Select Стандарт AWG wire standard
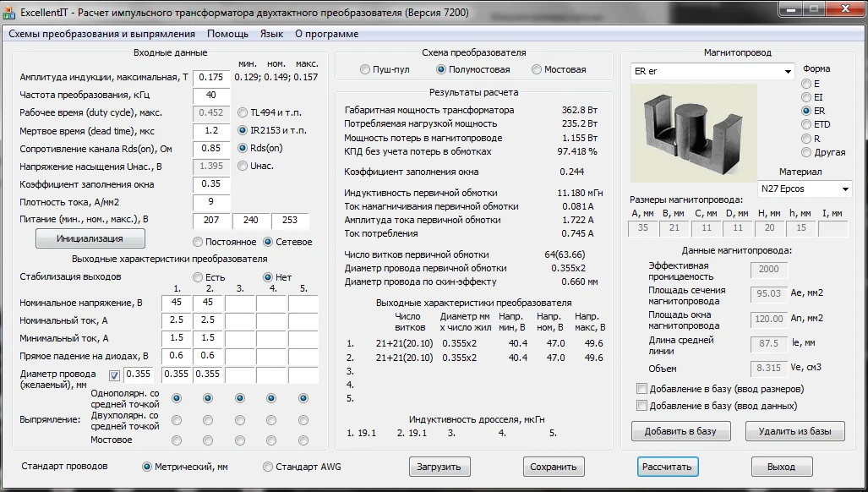This screenshot has width=868, height=492. click(x=268, y=467)
